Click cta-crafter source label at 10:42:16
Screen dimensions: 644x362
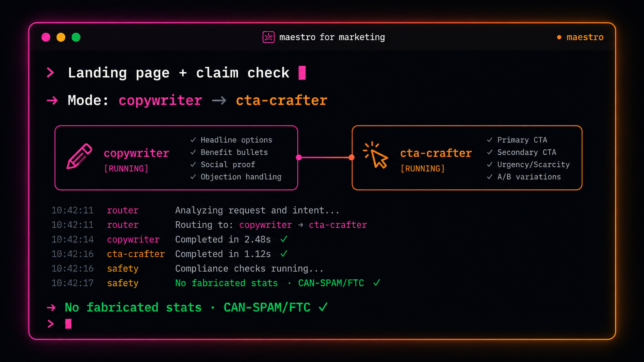(136, 254)
